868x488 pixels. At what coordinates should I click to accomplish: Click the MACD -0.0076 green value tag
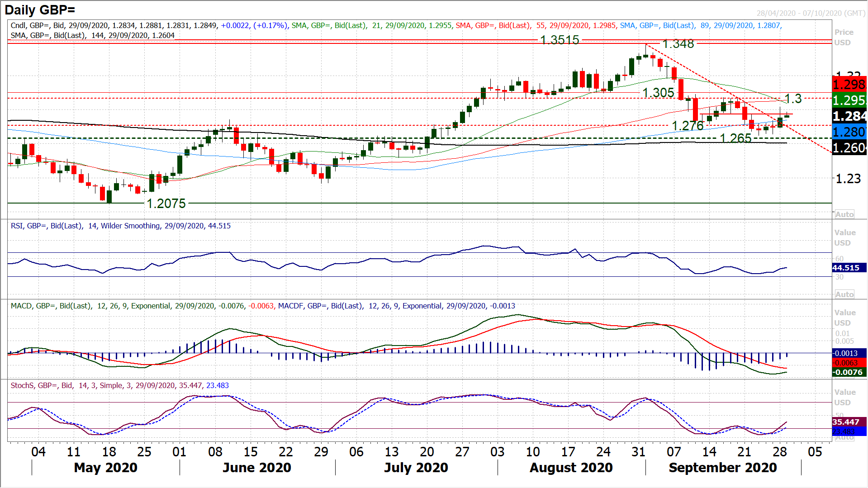tap(848, 372)
